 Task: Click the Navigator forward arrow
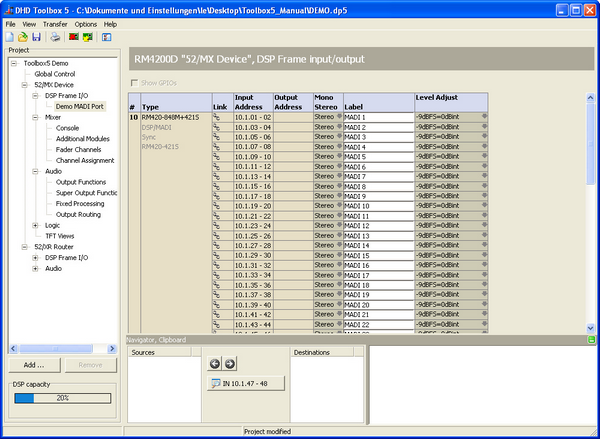[229, 364]
